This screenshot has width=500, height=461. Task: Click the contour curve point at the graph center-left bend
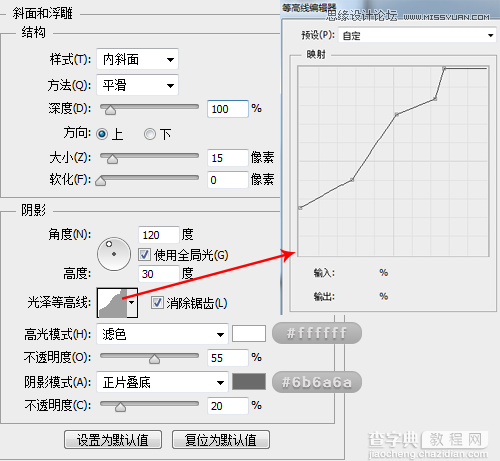[352, 180]
